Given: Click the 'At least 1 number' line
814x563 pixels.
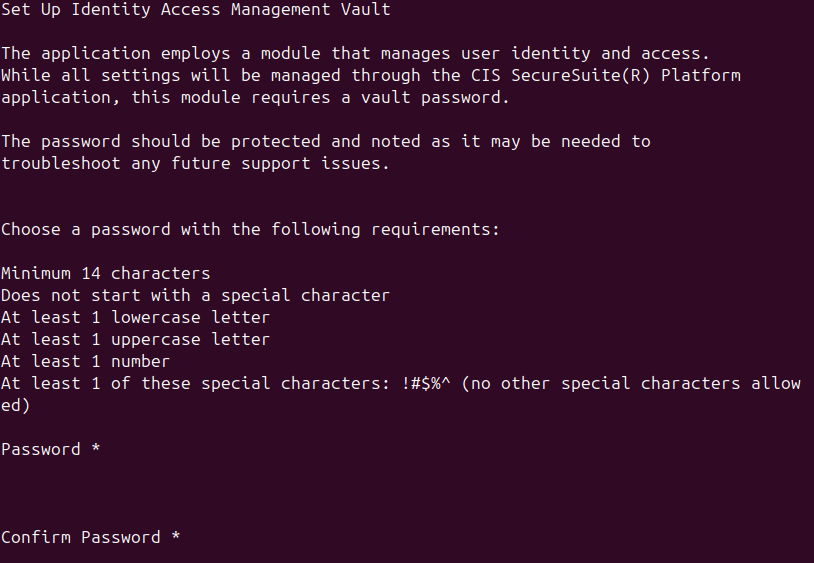Looking at the screenshot, I should (86, 362).
